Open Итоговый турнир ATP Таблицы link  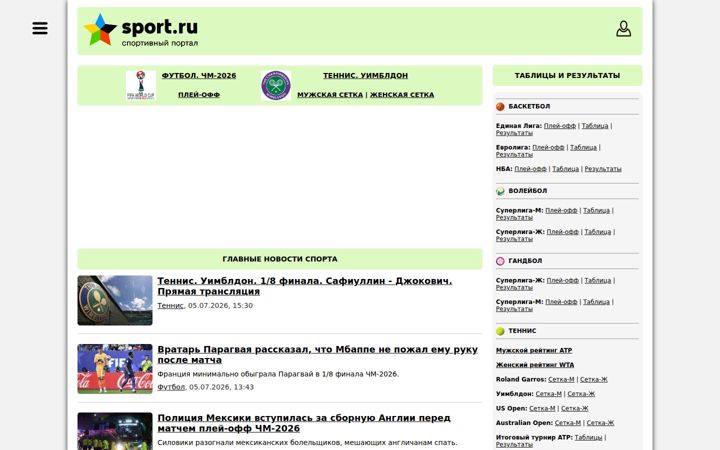[588, 438]
